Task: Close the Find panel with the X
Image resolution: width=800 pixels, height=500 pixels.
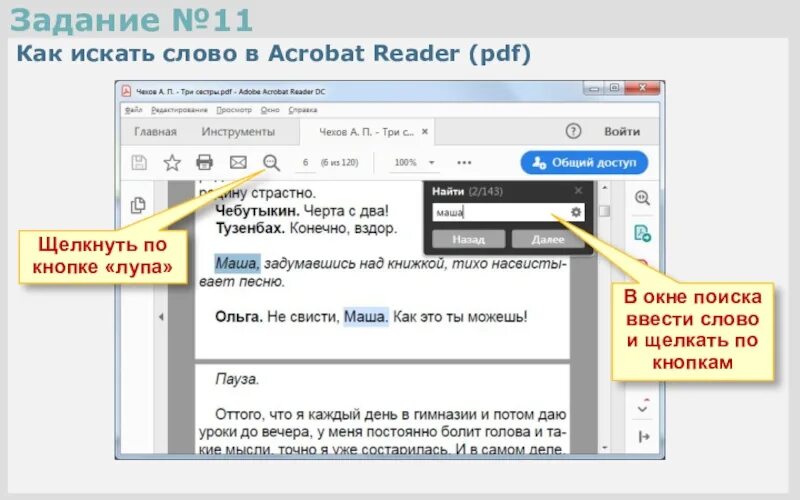Action: coord(578,190)
